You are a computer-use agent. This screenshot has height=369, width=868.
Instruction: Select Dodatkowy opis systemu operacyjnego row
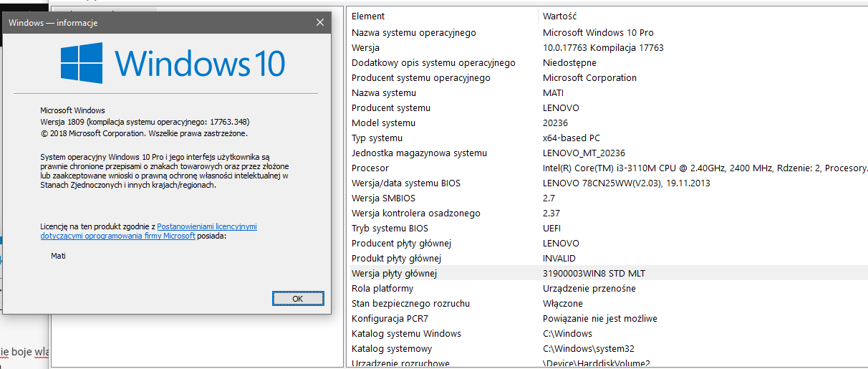[608, 62]
